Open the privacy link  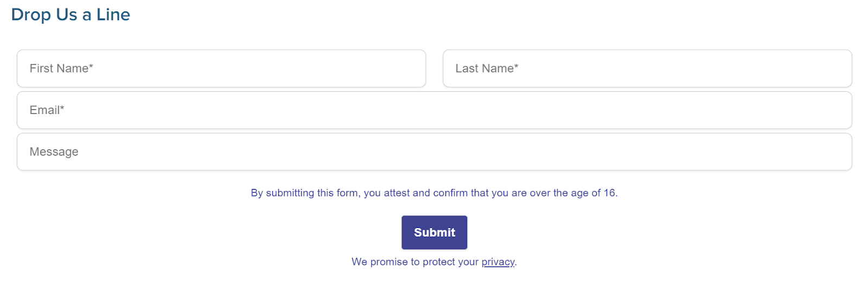[x=497, y=262]
